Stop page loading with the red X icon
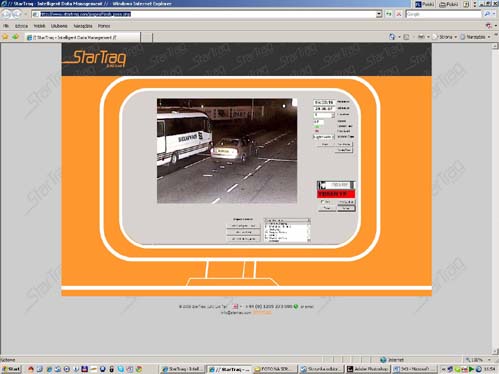Viewport: 499px width, 374px height. tap(399, 14)
